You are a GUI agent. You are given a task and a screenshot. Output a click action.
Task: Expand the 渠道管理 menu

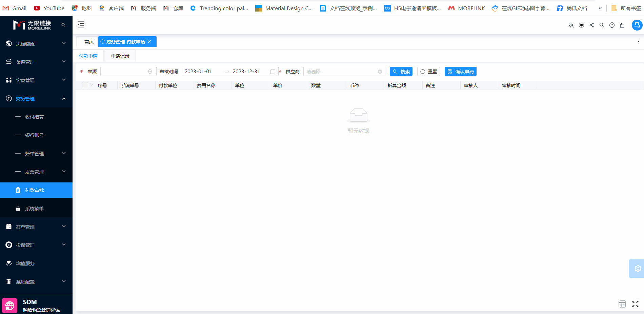coord(36,62)
